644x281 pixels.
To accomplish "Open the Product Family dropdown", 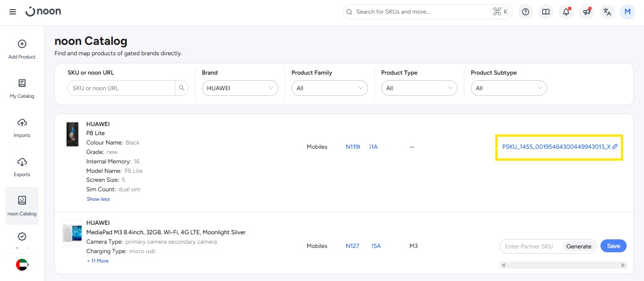I will click(329, 88).
